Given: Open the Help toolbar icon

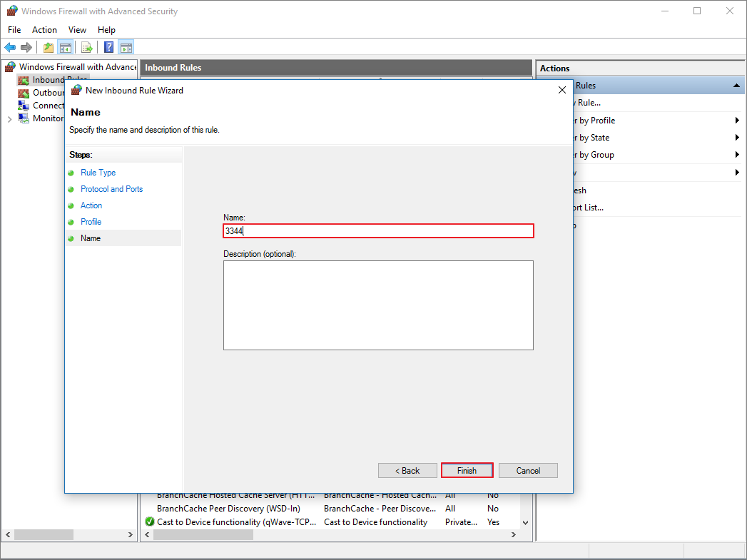Looking at the screenshot, I should point(109,47).
